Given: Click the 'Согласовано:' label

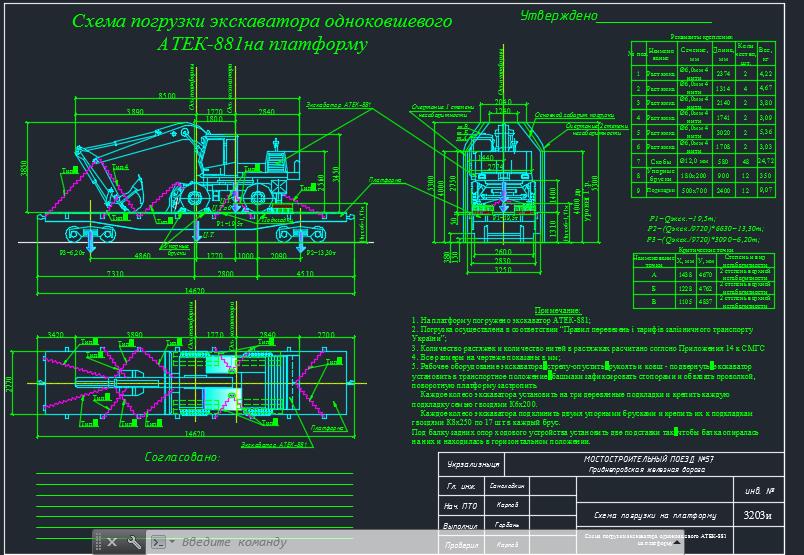Looking at the screenshot, I should click(182, 457).
